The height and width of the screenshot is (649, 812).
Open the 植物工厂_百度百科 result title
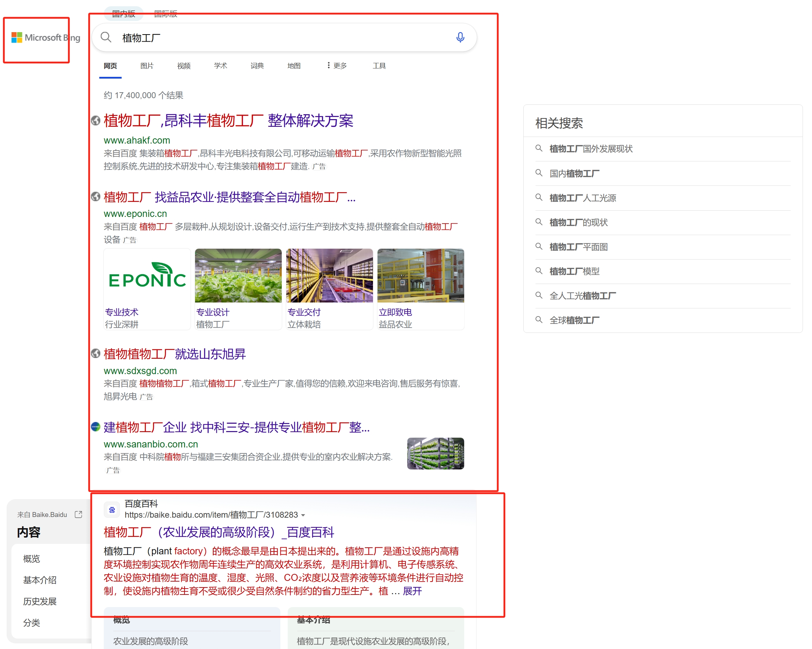tap(219, 532)
